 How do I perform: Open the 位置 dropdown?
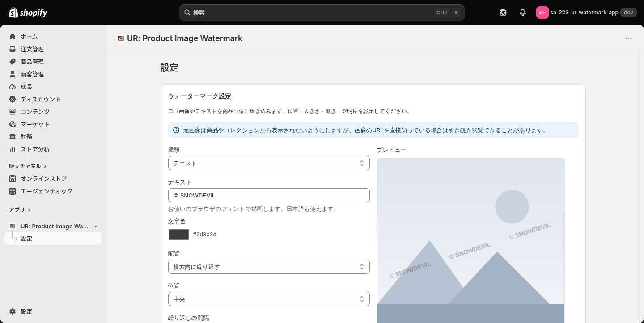[269, 299]
